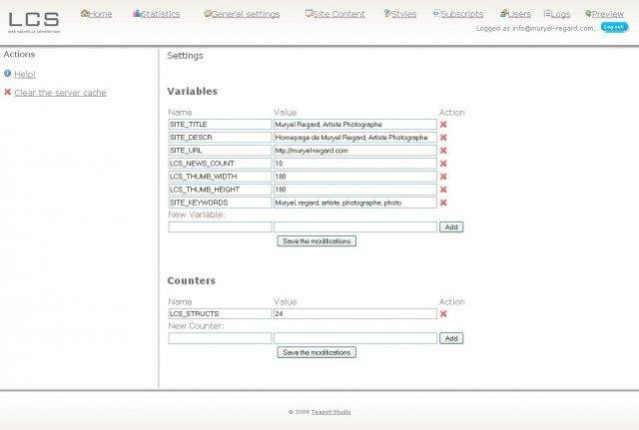Clear the server cache
The height and width of the screenshot is (430, 639).
click(60, 93)
